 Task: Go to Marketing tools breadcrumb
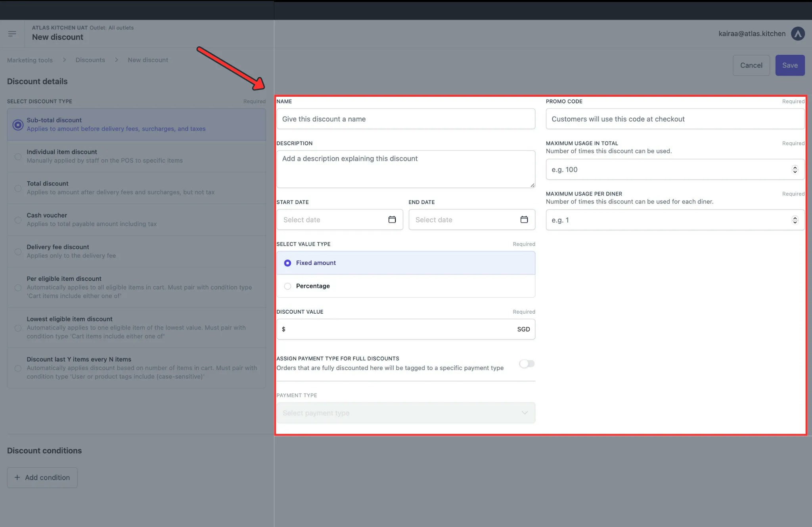click(x=30, y=60)
